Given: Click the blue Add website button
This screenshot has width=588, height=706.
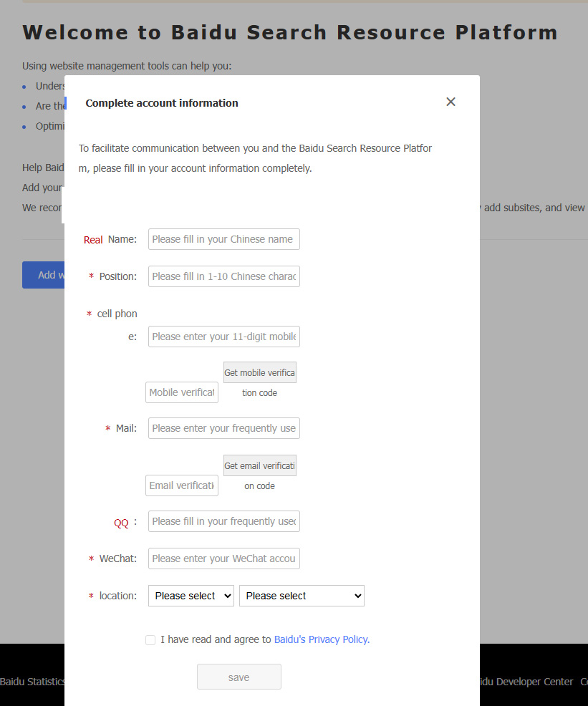Looking at the screenshot, I should coord(43,275).
